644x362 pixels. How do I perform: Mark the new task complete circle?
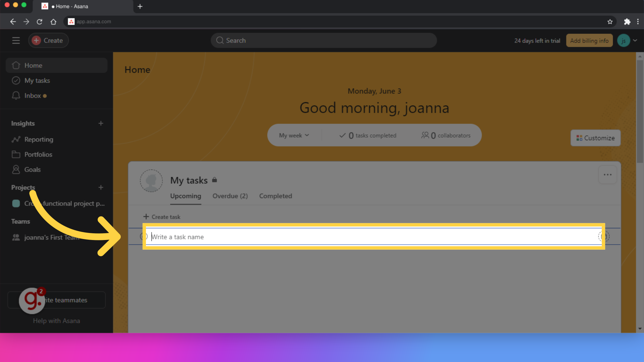click(144, 237)
